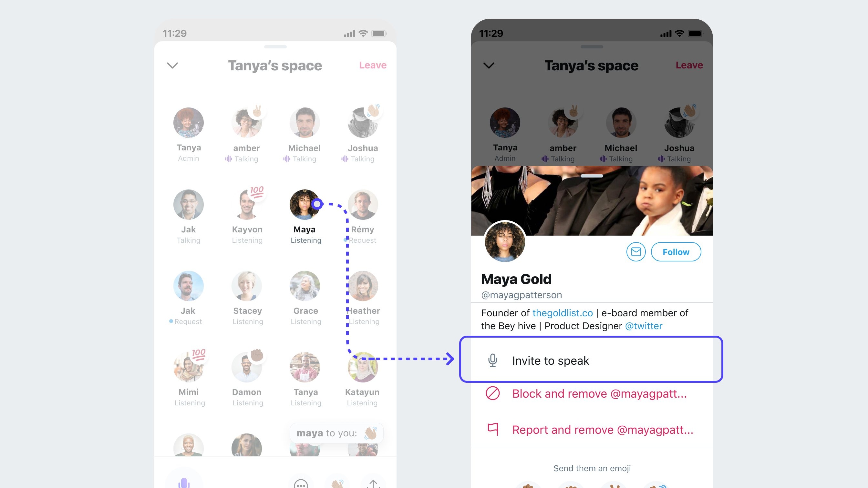Click the @twitter mention link in bio
868x488 pixels.
click(x=643, y=326)
